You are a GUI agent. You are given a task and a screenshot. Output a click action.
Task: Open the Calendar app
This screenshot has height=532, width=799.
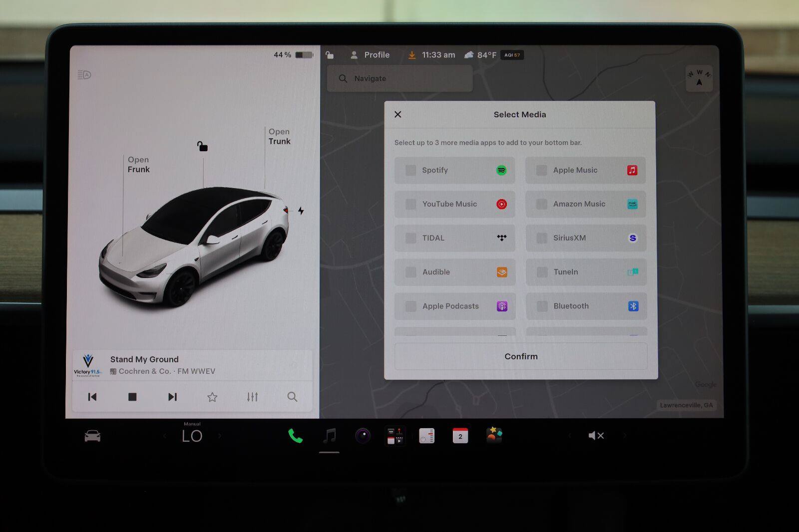tap(460, 436)
